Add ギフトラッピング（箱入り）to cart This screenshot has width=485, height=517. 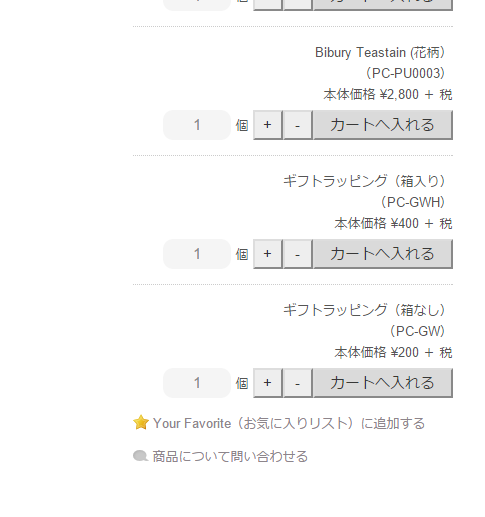[383, 254]
